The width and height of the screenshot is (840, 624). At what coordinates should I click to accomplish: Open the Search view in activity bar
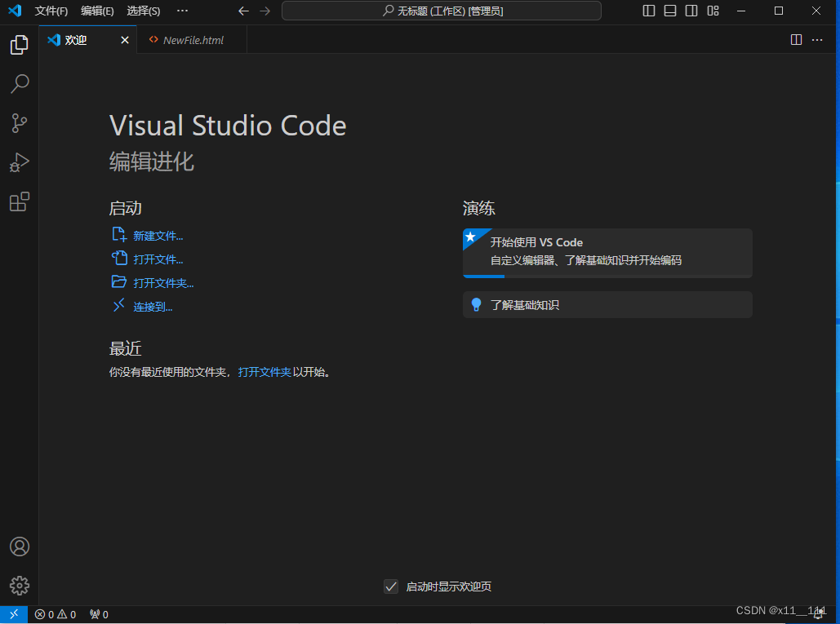tap(20, 84)
